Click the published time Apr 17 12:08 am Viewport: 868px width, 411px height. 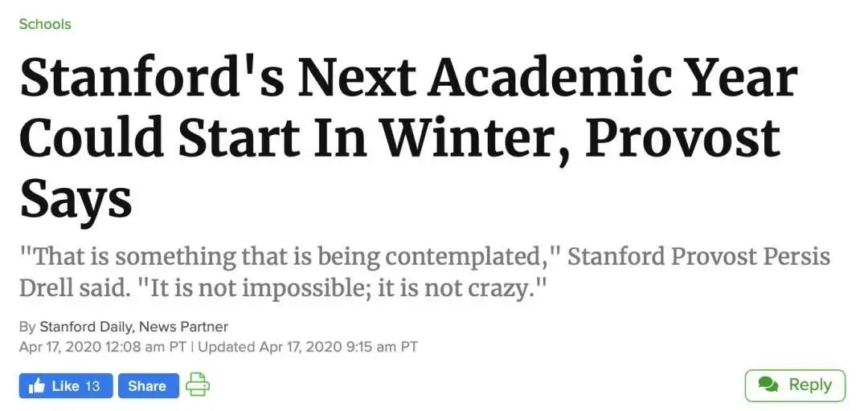(x=102, y=347)
